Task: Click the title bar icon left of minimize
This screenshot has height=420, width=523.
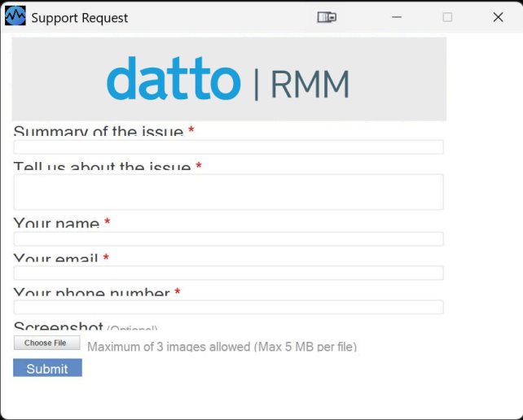Action: pos(326,17)
